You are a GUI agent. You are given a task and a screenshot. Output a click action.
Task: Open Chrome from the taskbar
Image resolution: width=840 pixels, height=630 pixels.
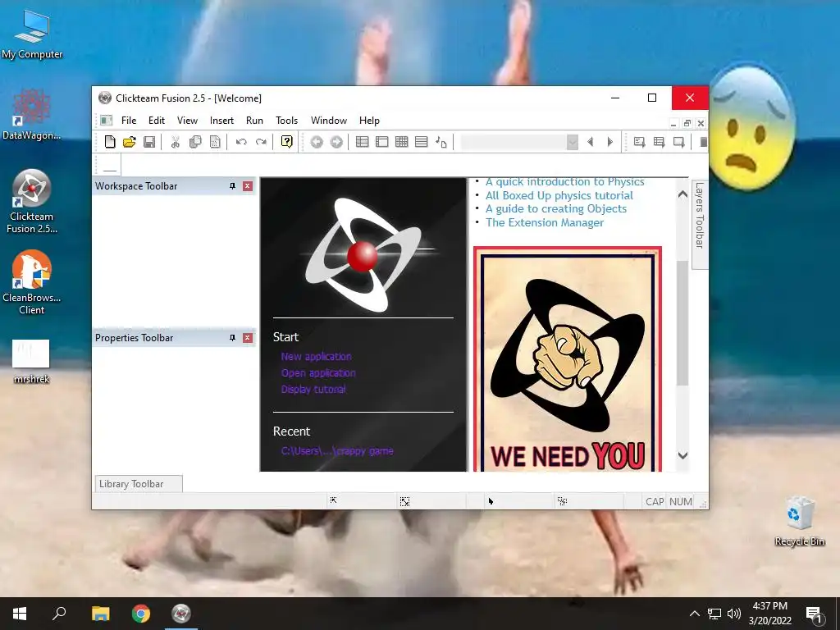pos(141,614)
